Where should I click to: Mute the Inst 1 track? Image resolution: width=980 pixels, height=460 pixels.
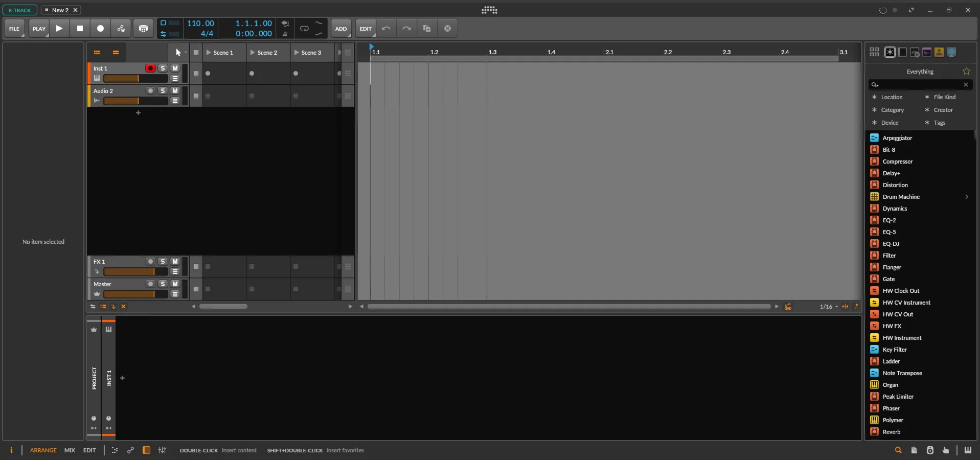pyautogui.click(x=175, y=68)
